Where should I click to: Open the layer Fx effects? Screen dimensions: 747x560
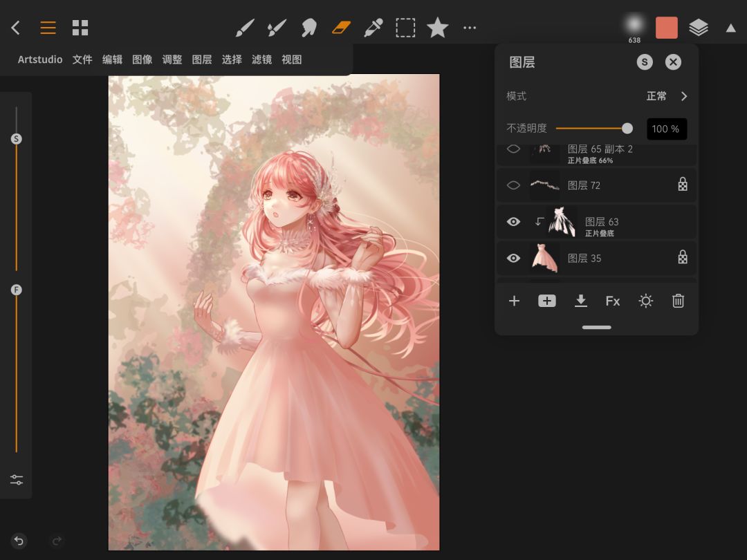[613, 301]
